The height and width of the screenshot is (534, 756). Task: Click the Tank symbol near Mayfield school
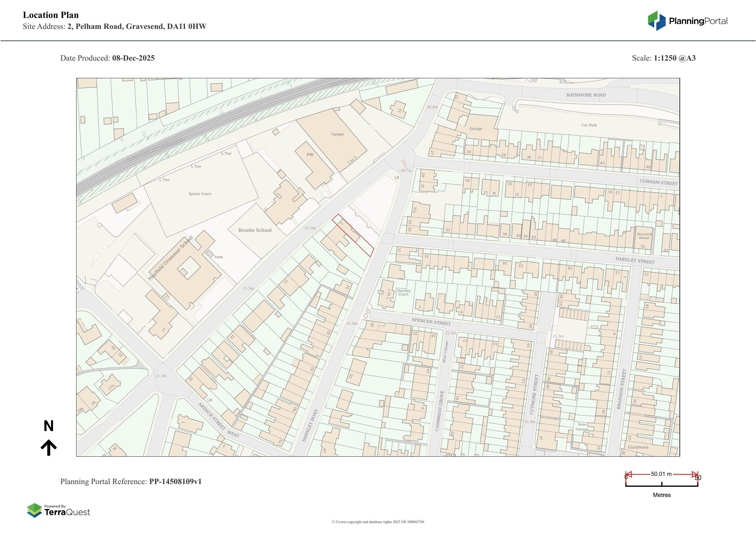(210, 253)
